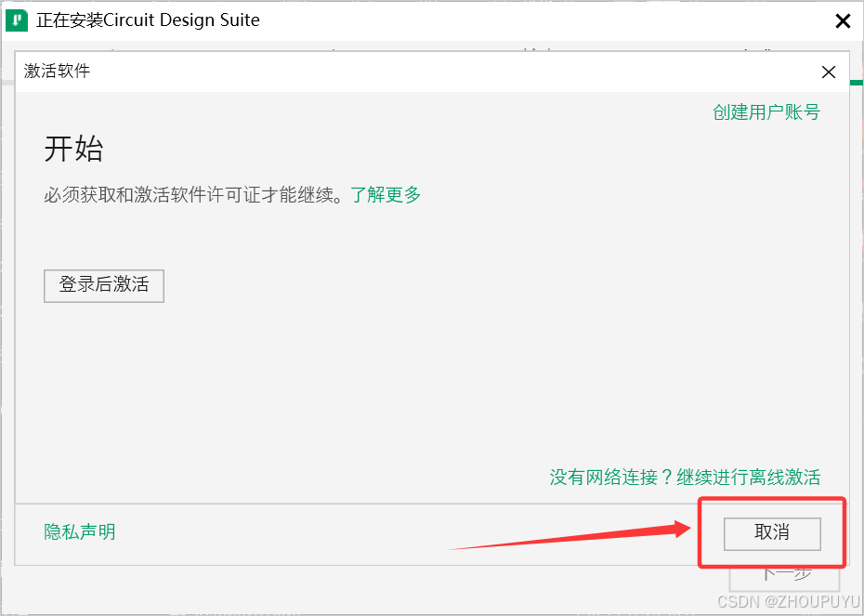Open the 隐私声明 link
This screenshot has height=616, width=864.
coord(80,531)
